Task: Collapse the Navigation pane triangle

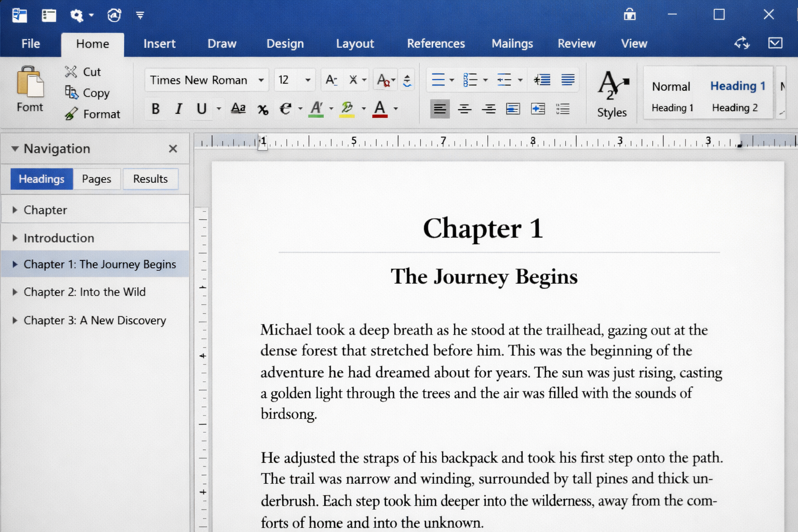Action: (x=15, y=149)
